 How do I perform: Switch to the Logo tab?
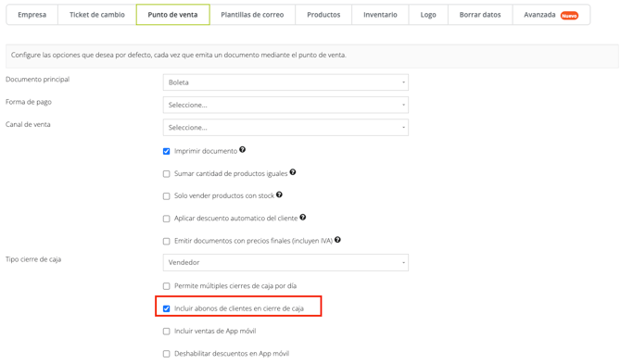pyautogui.click(x=428, y=15)
